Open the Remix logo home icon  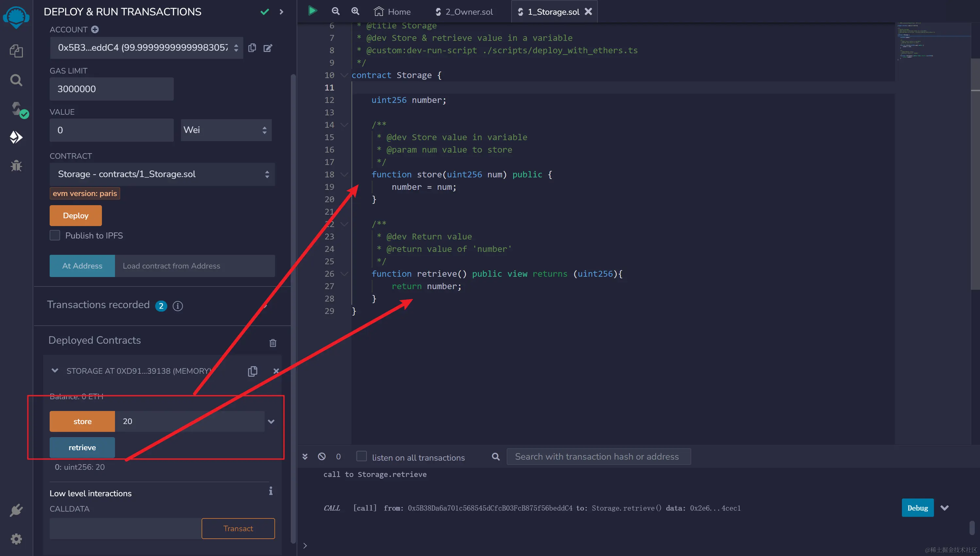tap(16, 17)
